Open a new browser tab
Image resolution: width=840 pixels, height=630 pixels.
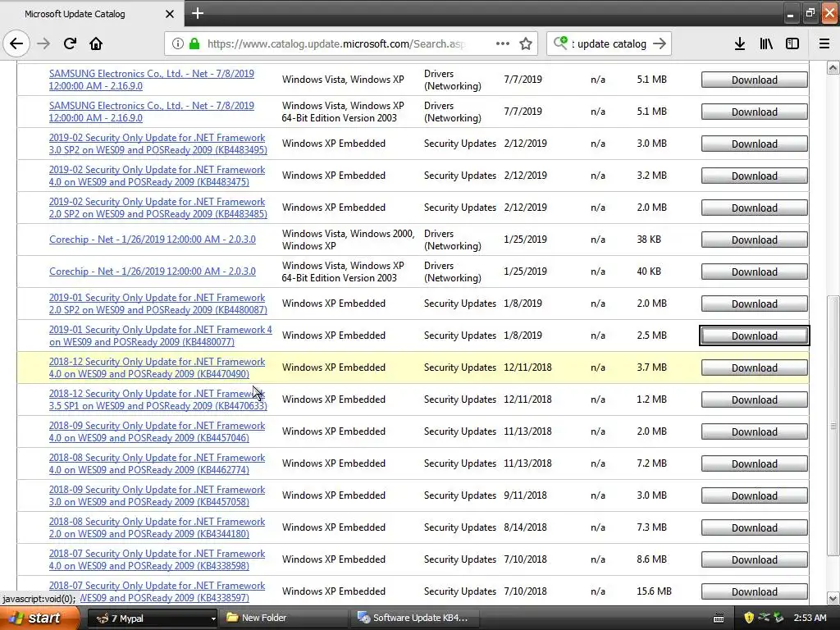197,13
